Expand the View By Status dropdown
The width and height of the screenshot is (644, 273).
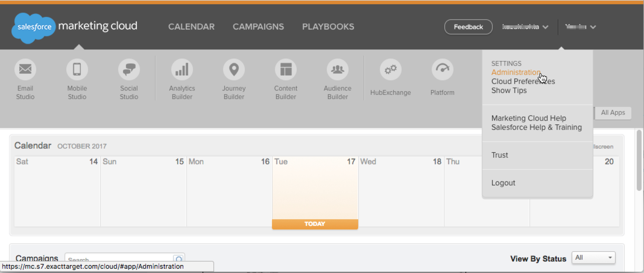(x=593, y=258)
